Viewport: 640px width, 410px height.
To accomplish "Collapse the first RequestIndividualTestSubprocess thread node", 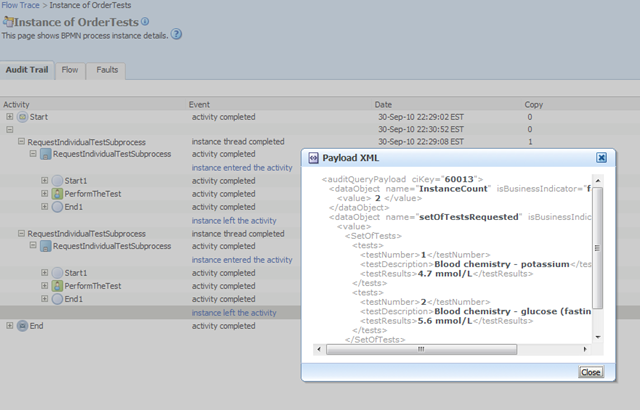I will pyautogui.click(x=21, y=143).
